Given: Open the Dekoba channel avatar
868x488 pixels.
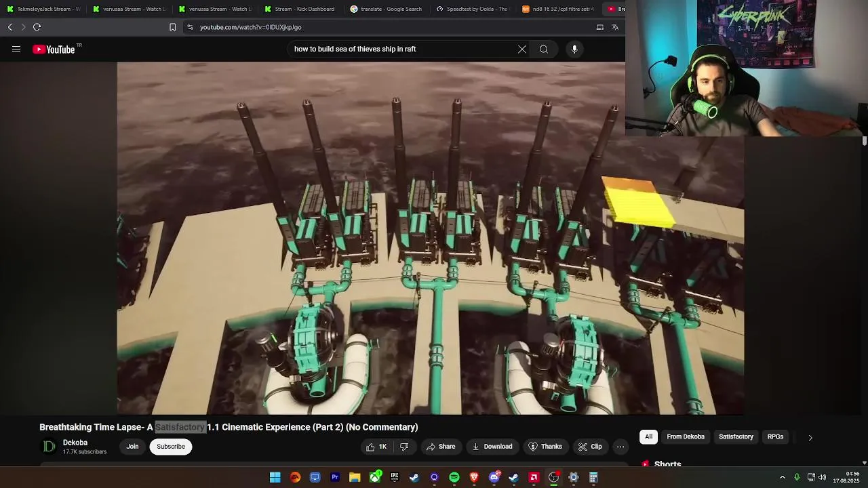Looking at the screenshot, I should [x=49, y=446].
